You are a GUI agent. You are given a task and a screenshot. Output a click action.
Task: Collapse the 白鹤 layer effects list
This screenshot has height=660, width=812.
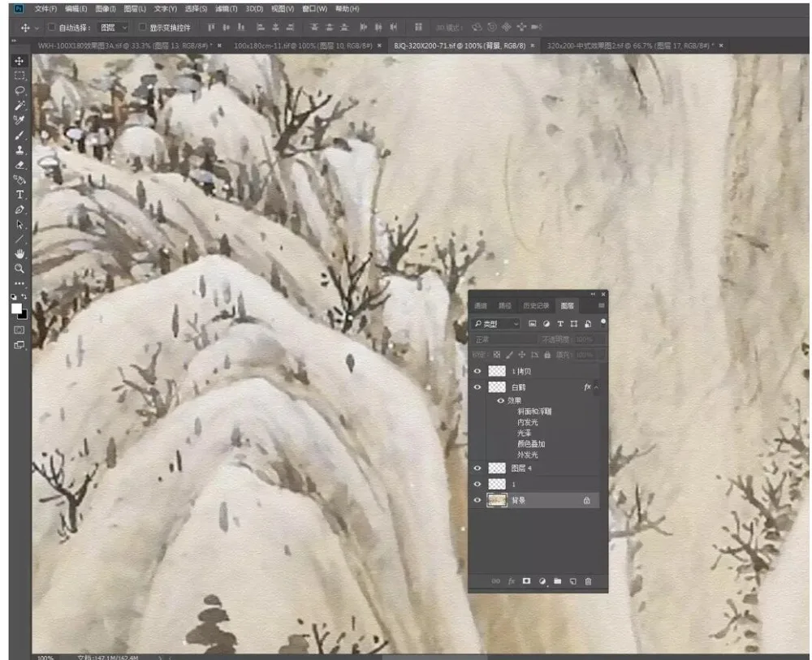[x=597, y=387]
